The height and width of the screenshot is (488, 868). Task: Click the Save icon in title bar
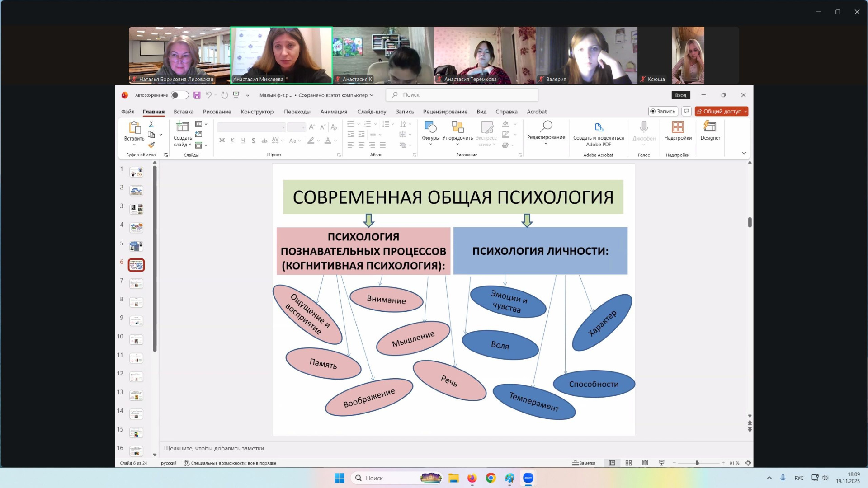coord(197,95)
